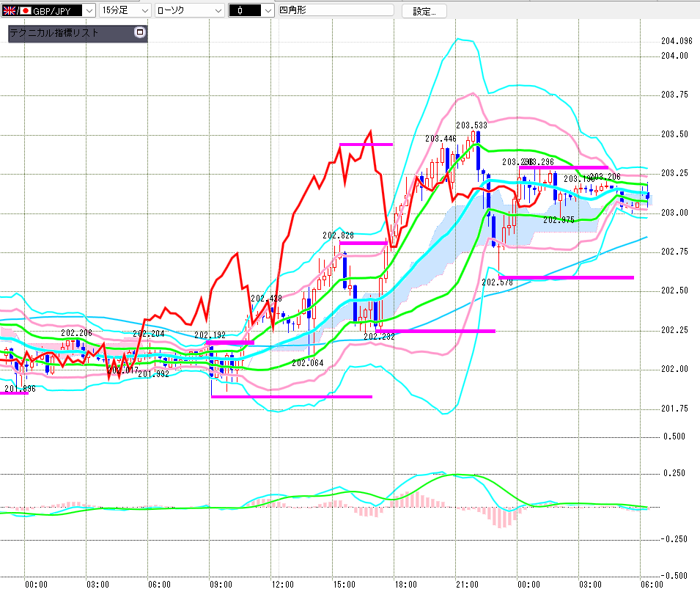700x592 pixels.
Task: Click the 09:00 time axis marker
Action: coord(221,584)
